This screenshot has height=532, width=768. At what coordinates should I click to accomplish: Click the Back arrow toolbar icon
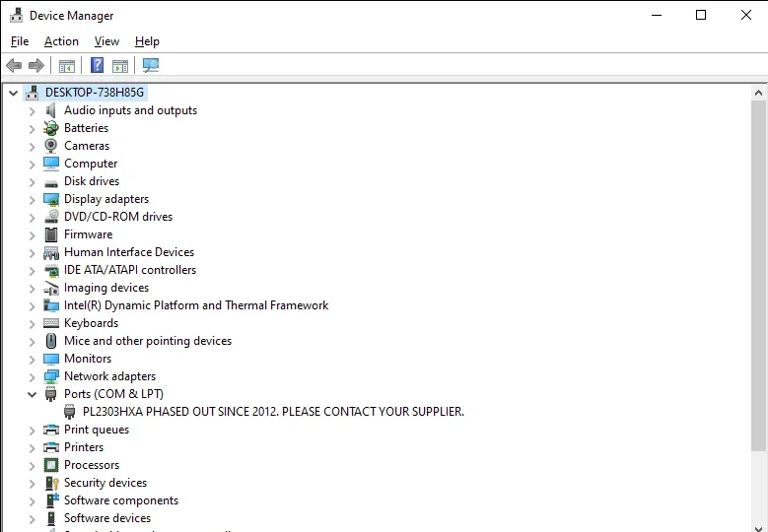click(14, 65)
